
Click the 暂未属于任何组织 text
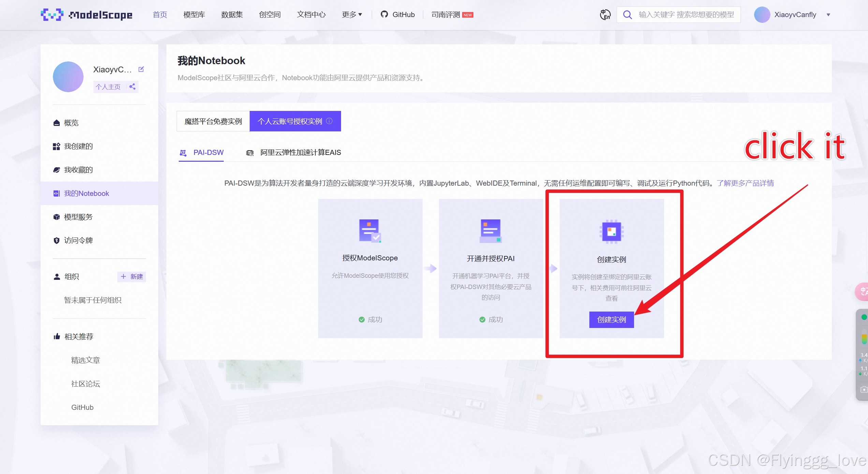pos(93,300)
